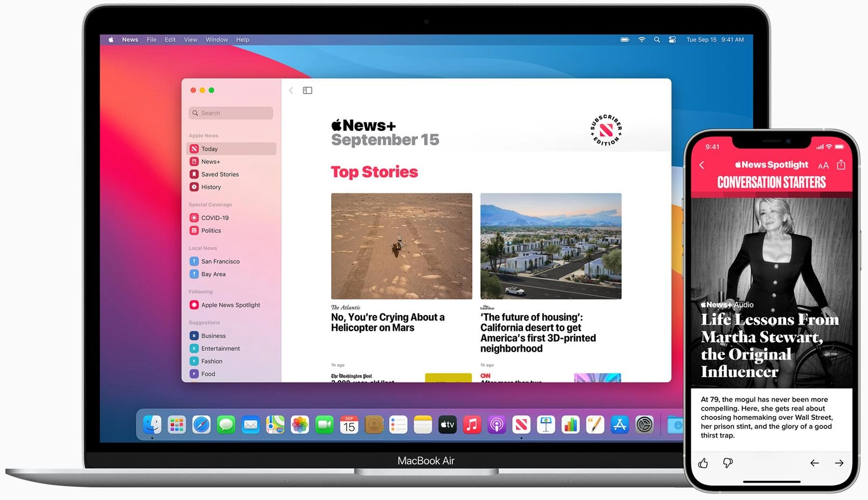Launch Safari from the Dock
Viewport: 868px width, 500px height.
pos(201,425)
